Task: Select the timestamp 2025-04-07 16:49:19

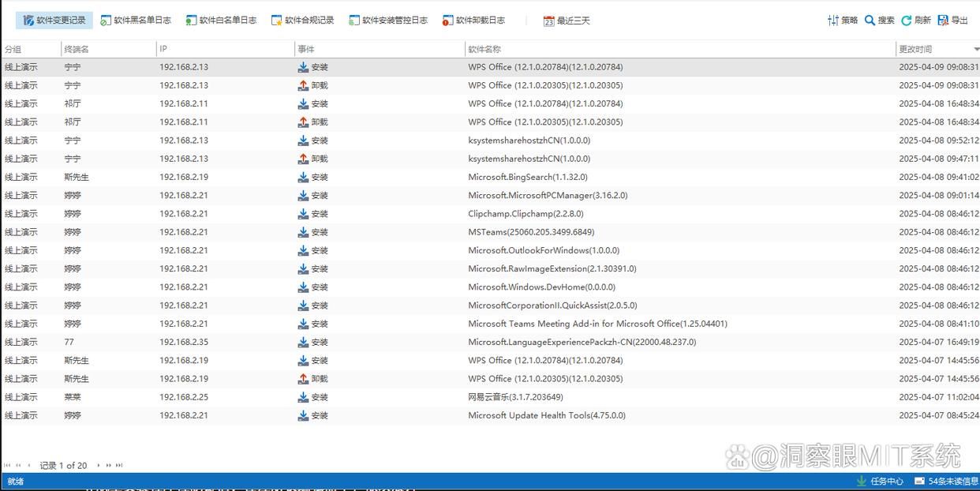Action: [939, 343]
